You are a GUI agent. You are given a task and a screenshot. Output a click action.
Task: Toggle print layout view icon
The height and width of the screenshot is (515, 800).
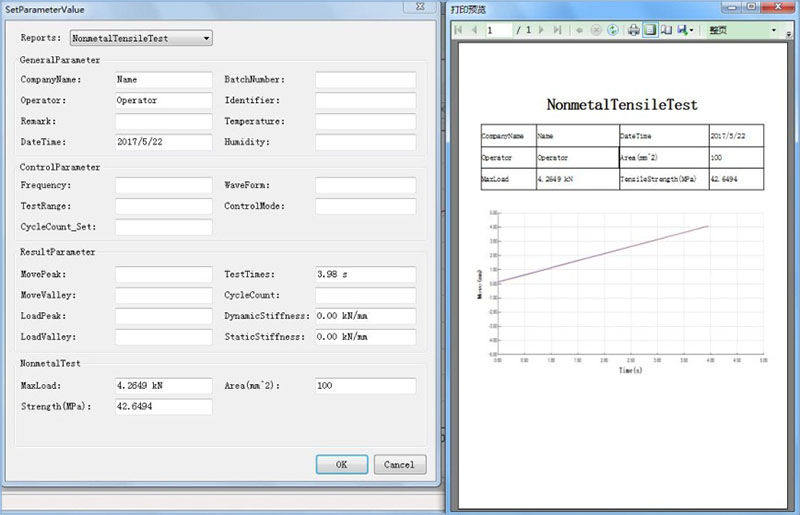pos(650,30)
